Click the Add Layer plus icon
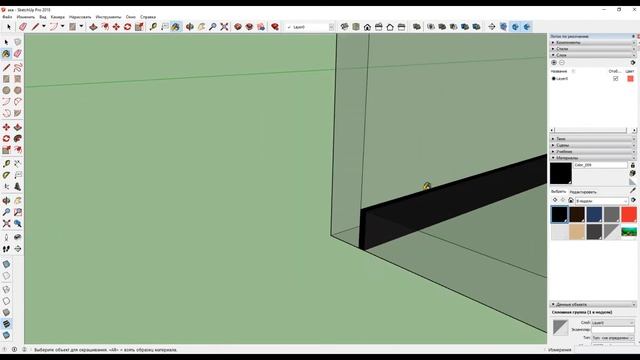640x360 pixels. coord(554,62)
